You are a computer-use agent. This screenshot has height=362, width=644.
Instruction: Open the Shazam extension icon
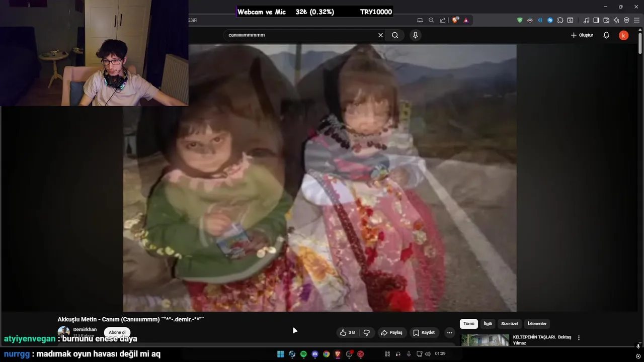[550, 20]
